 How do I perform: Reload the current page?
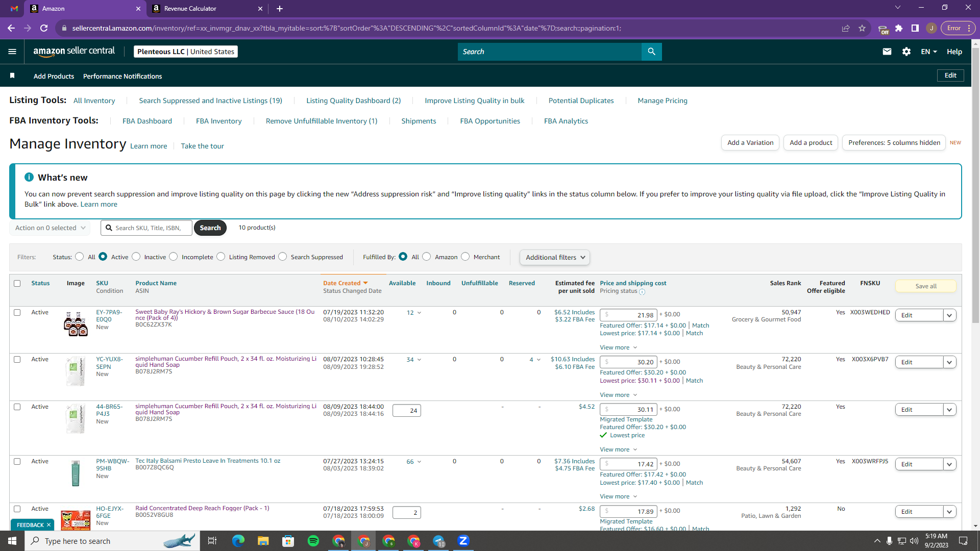tap(44, 28)
